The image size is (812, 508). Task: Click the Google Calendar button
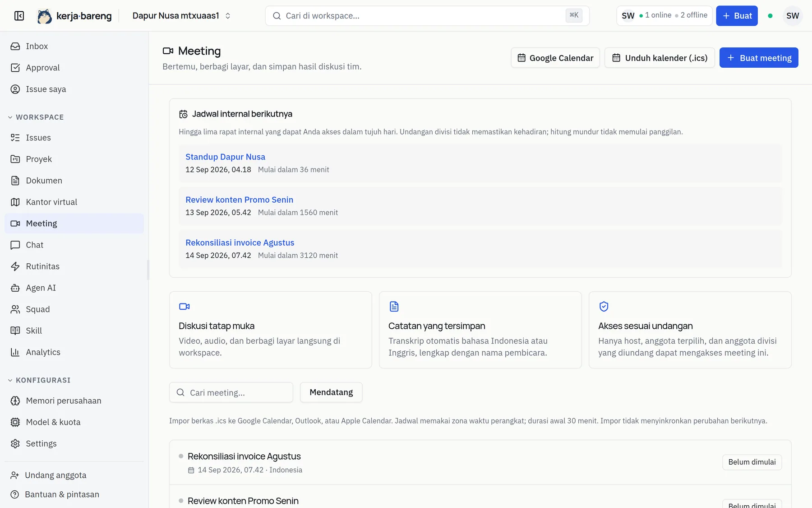tap(555, 58)
